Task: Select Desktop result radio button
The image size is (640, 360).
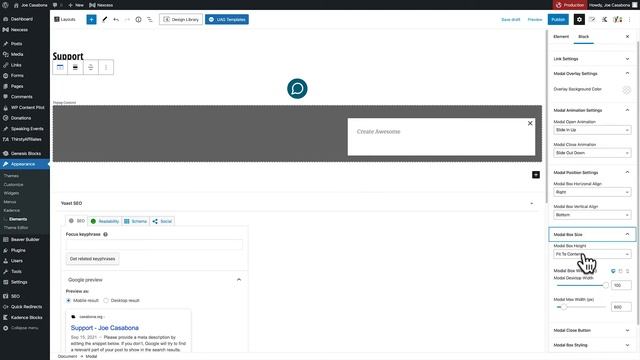Action: click(106, 300)
